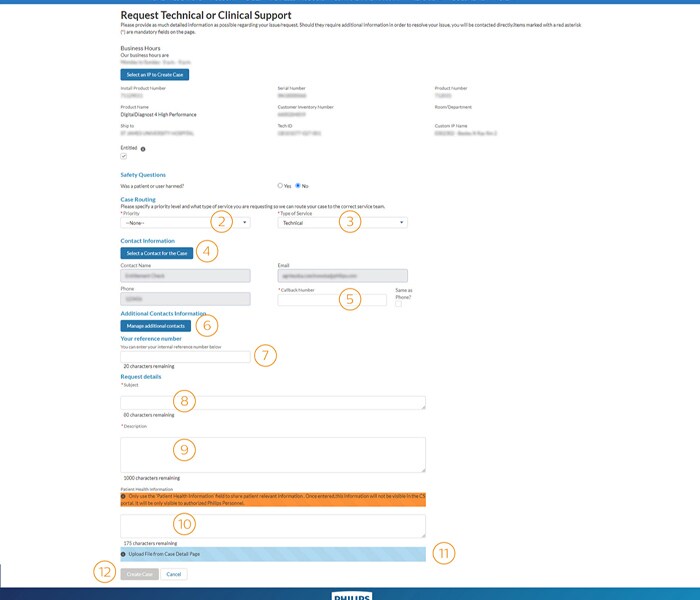Select No for patient or user harmed
Image resolution: width=700 pixels, height=600 pixels.
(298, 185)
